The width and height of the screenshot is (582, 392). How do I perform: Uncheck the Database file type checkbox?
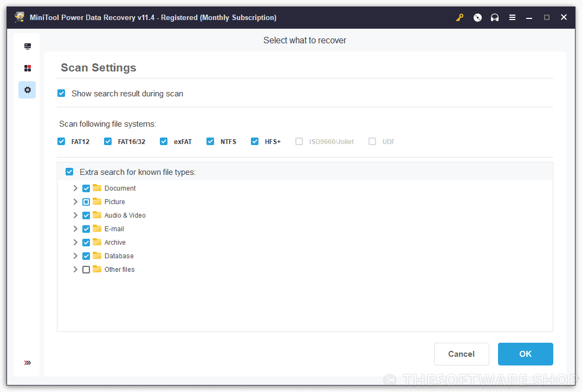coord(86,256)
